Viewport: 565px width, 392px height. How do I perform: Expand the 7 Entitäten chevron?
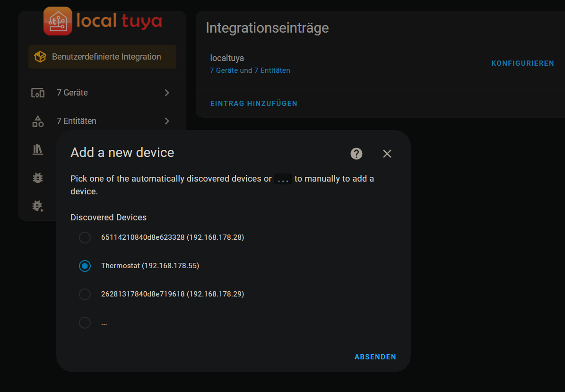[x=167, y=121]
